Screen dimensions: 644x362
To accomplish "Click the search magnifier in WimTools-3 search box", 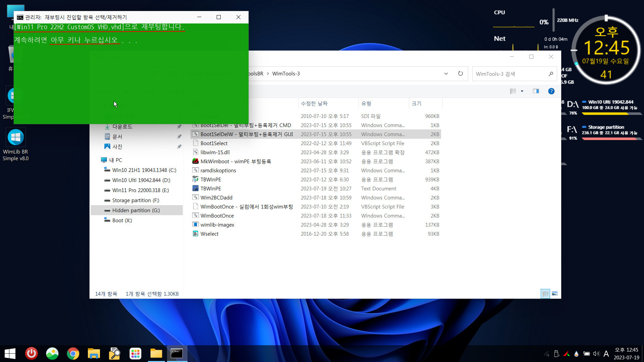I will pos(551,74).
